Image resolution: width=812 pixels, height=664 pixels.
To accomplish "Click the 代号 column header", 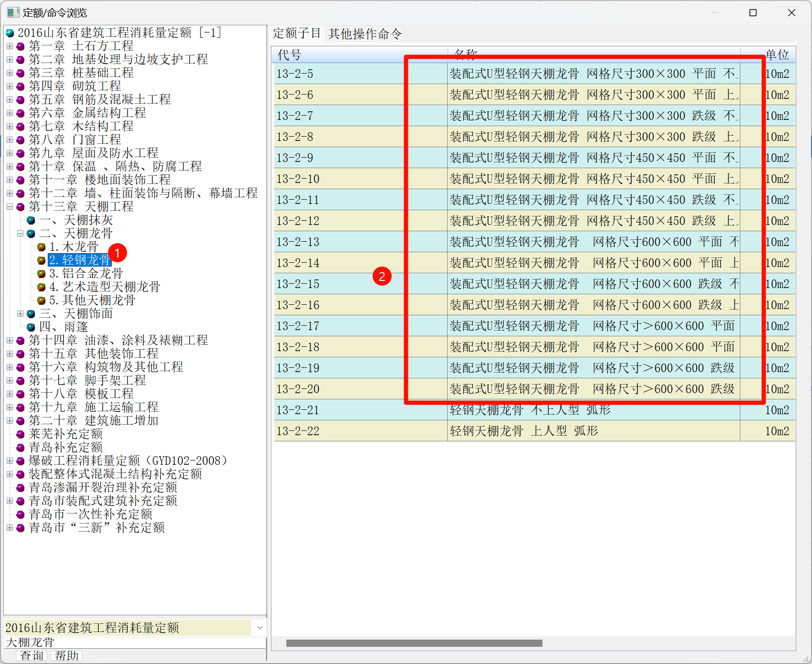I will coord(361,55).
